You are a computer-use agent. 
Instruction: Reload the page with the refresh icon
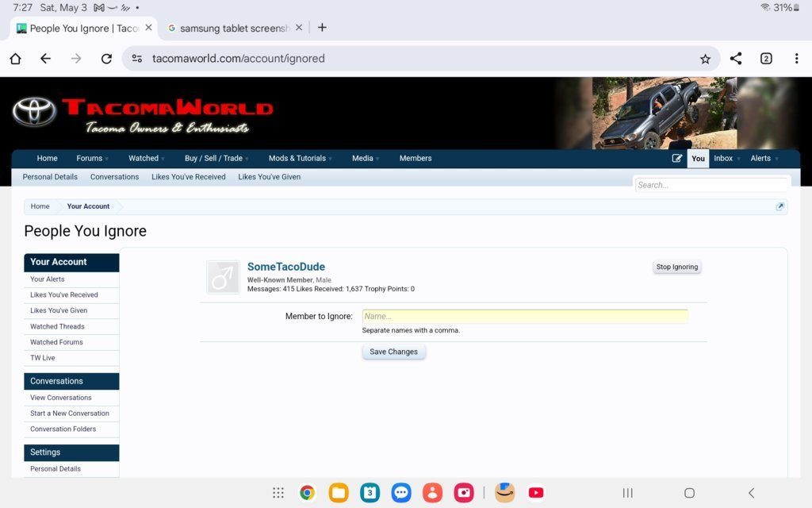pos(107,59)
